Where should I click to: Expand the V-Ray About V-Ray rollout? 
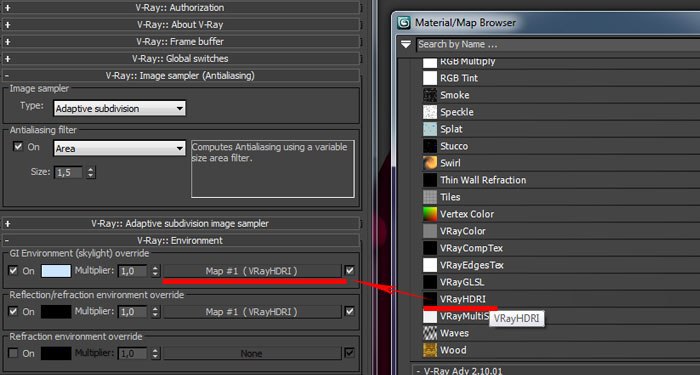point(181,25)
